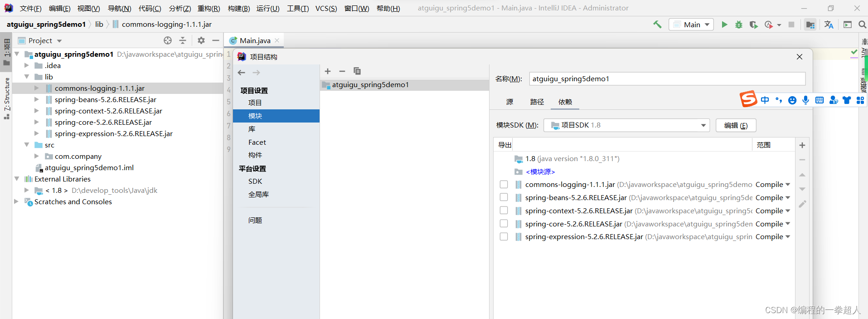The image size is (868, 319).
Task: Start debugging with the bug icon
Action: [x=739, y=25]
